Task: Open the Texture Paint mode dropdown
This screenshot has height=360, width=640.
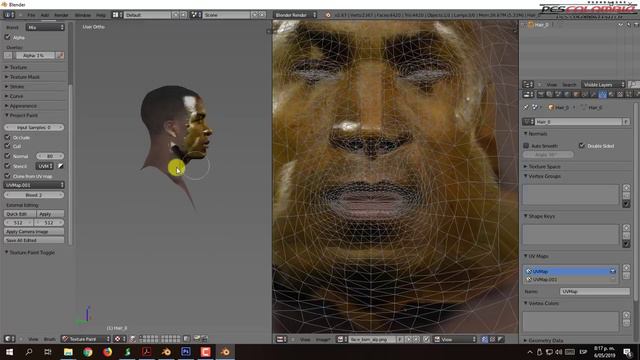Action: (86, 339)
